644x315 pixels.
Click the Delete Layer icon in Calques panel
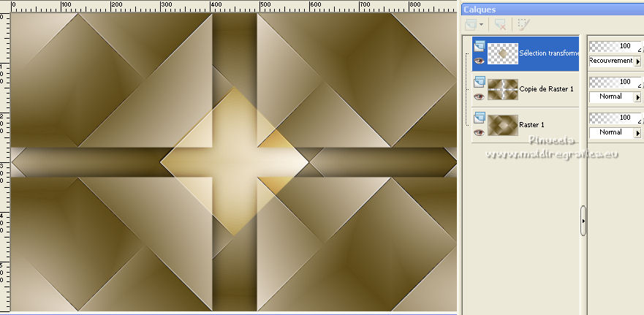[x=500, y=25]
